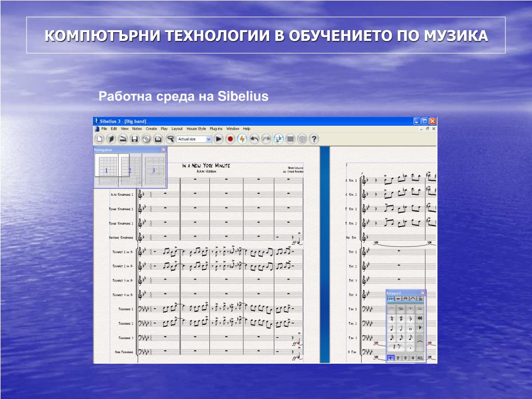The image size is (532, 399).
Task: Select the whole note on Keypad
Action: (x=410, y=328)
